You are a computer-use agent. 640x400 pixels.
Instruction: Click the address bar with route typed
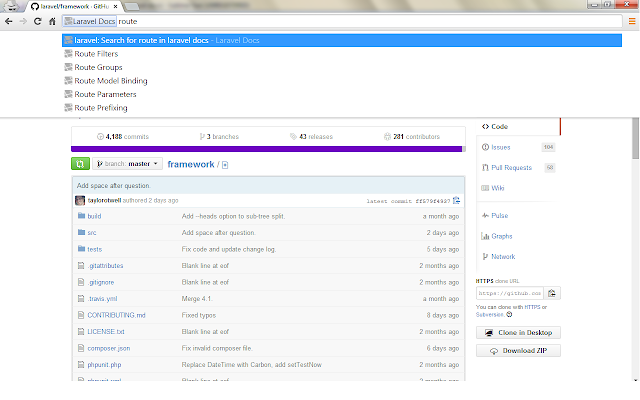click(x=342, y=21)
